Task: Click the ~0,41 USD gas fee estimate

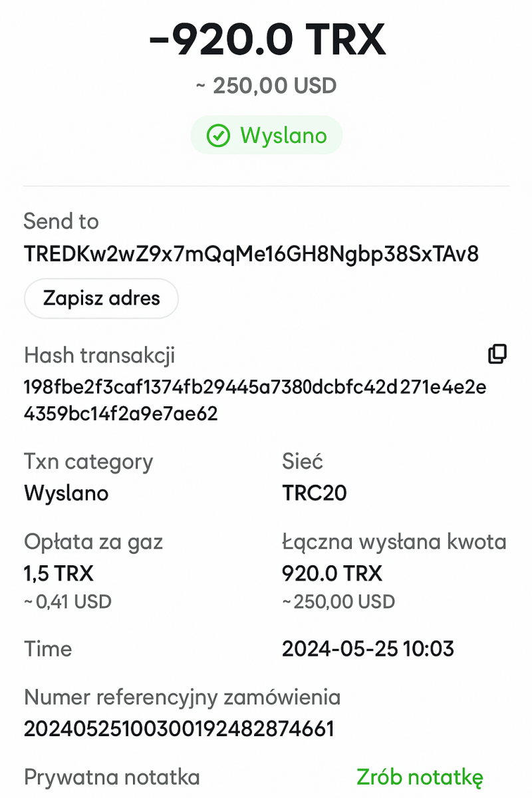Action: point(68,602)
